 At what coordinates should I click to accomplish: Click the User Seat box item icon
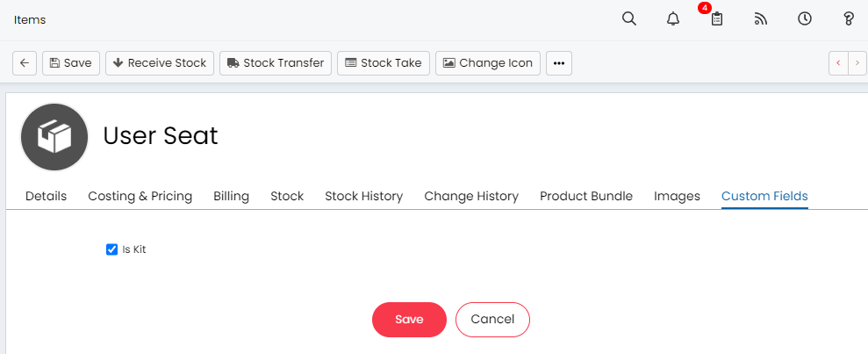[54, 137]
